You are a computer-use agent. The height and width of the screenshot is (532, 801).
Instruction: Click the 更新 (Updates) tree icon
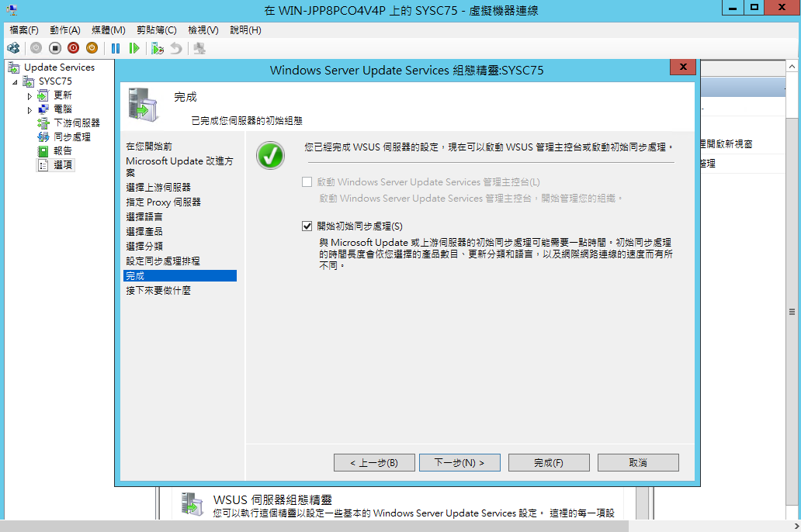[x=43, y=95]
